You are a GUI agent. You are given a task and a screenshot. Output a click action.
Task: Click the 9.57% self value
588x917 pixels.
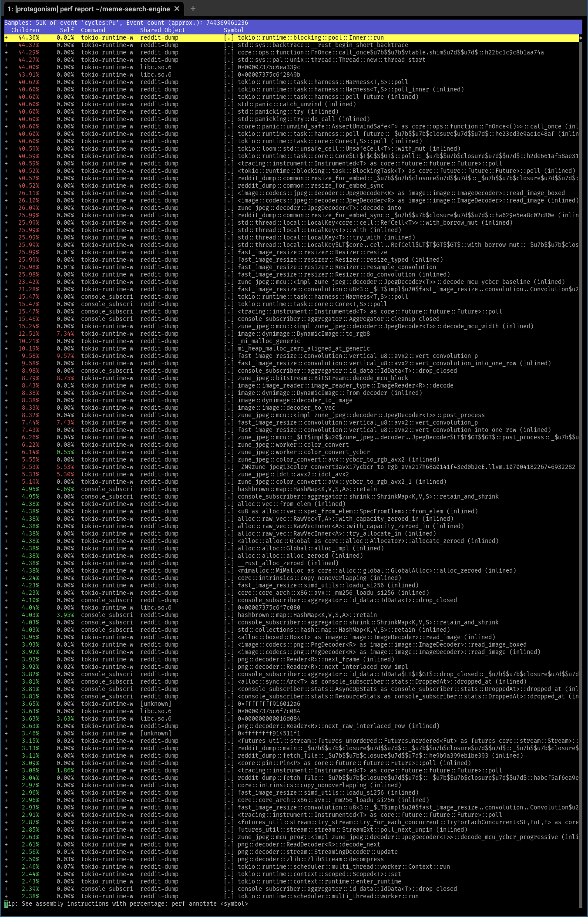[x=65, y=356]
